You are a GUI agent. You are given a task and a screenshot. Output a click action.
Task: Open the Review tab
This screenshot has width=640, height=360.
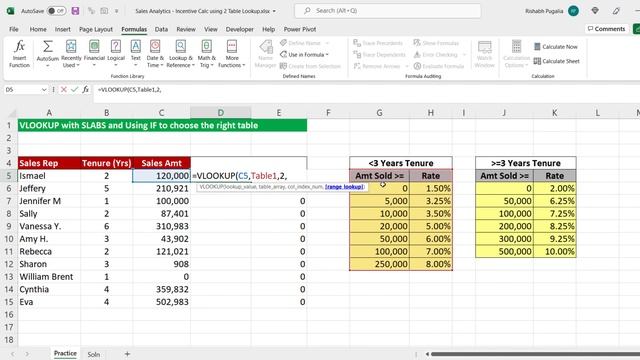click(186, 29)
